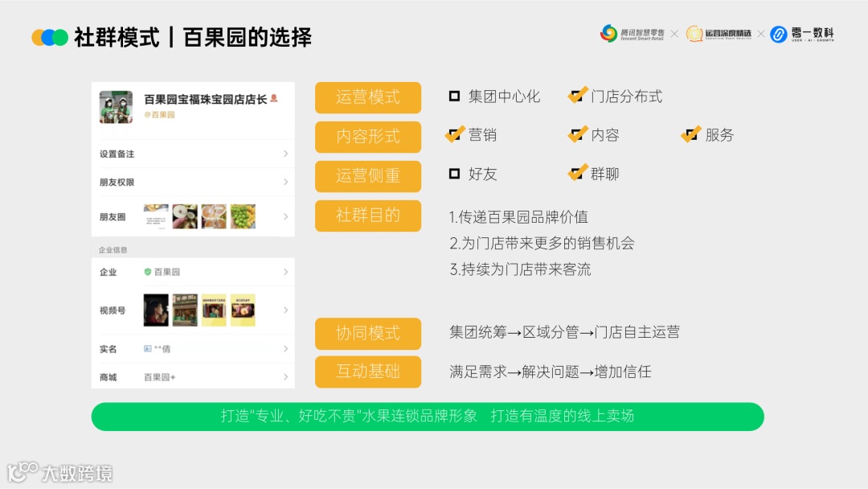Click the 运营深度精选 logo
Screen dimensions: 868x489
pyautogui.click(x=719, y=34)
